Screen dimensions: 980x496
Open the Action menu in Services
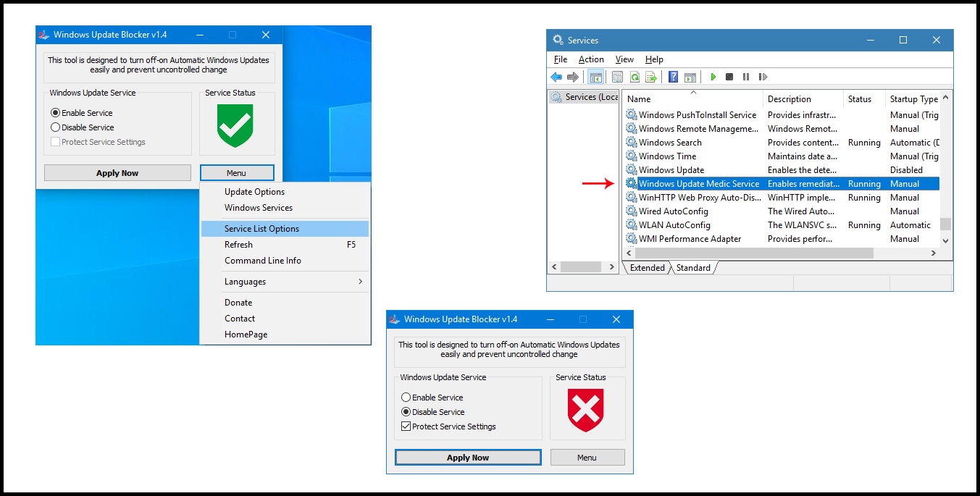coord(591,59)
